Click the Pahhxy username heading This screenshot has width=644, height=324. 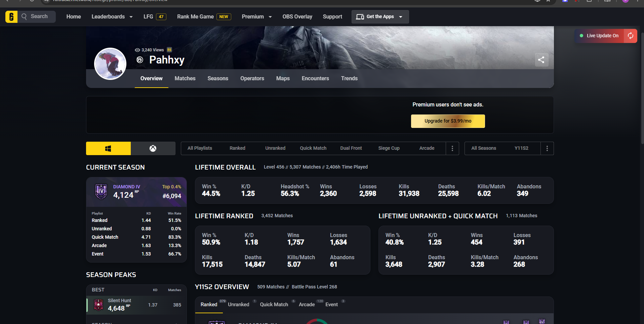point(167,60)
